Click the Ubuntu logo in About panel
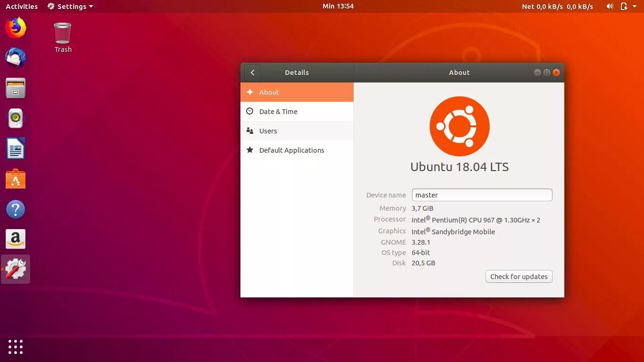644x362 pixels. (460, 126)
